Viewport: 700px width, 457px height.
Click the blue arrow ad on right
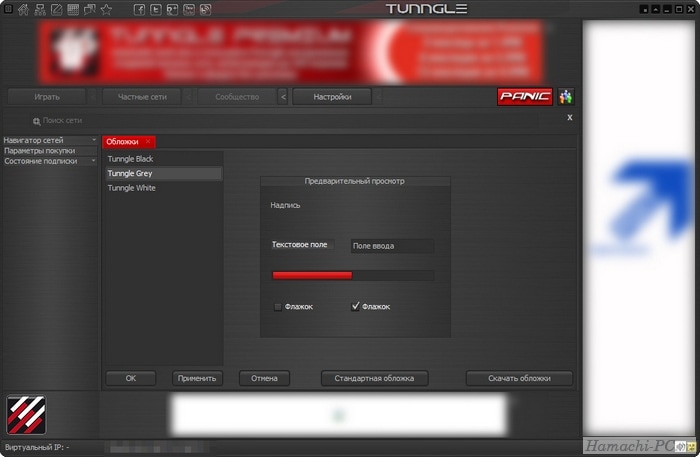click(639, 228)
